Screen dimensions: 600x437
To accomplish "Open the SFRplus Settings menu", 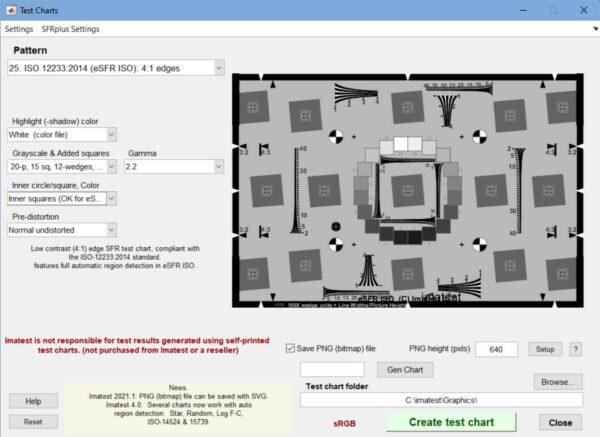I will (70, 29).
